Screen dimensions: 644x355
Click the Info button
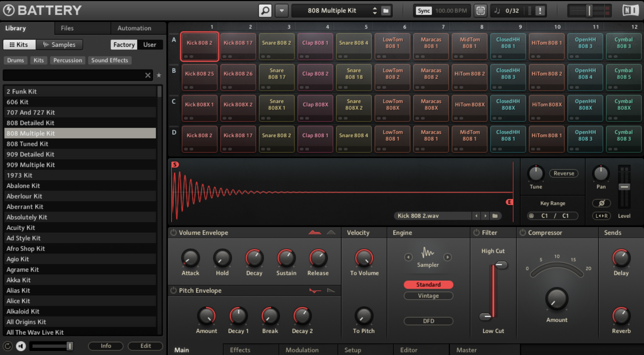105,346
